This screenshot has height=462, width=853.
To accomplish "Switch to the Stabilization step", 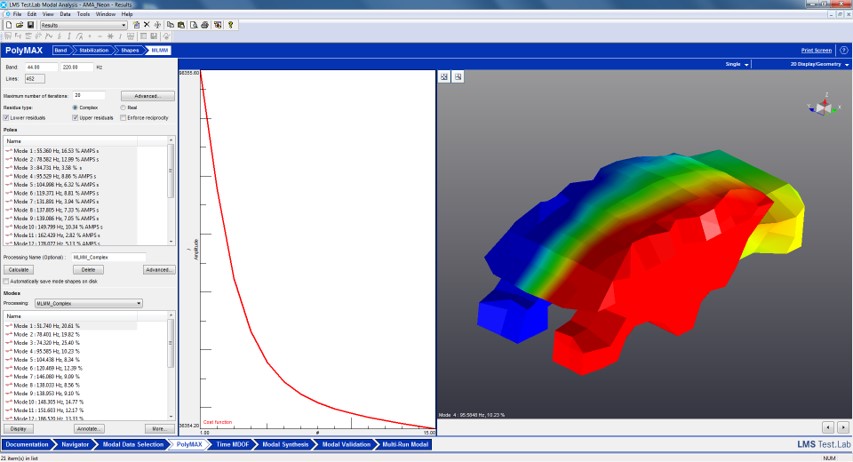I will [x=94, y=50].
